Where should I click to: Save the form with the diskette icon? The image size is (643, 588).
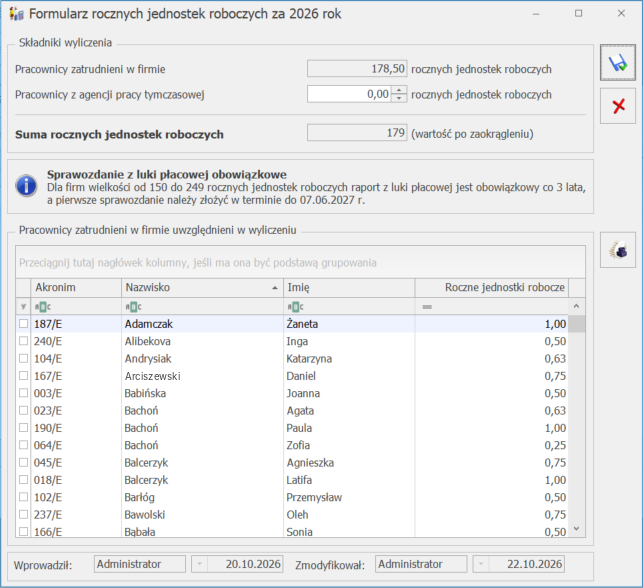[x=618, y=62]
